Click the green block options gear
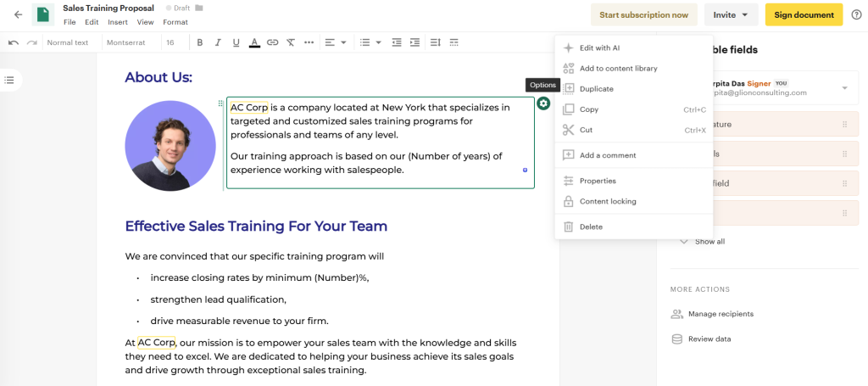The width and height of the screenshot is (868, 386). pyautogui.click(x=543, y=103)
